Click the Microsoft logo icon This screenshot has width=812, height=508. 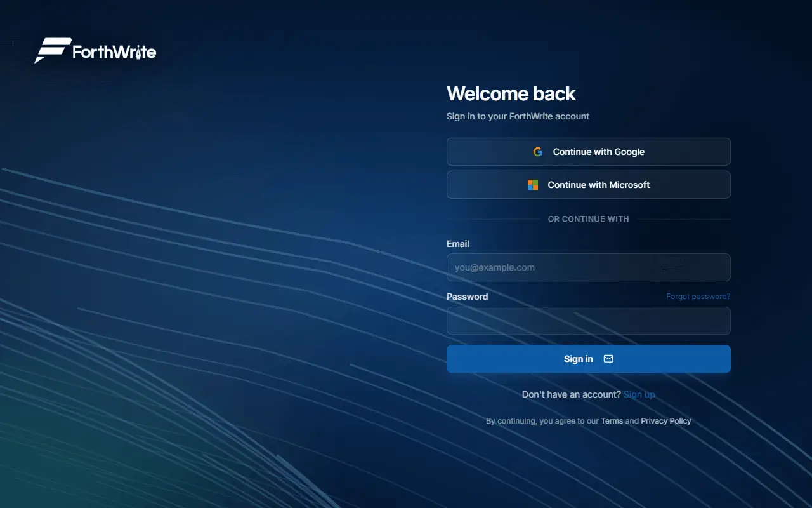click(x=533, y=185)
